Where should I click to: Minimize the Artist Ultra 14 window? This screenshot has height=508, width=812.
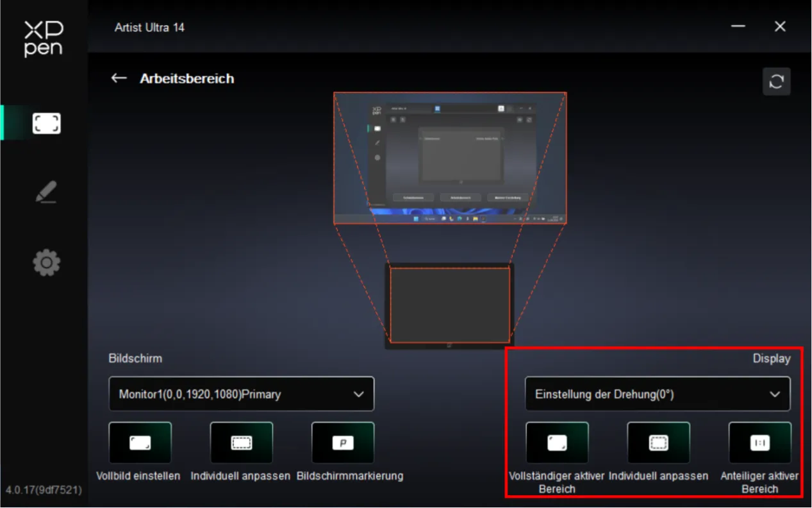tap(738, 27)
